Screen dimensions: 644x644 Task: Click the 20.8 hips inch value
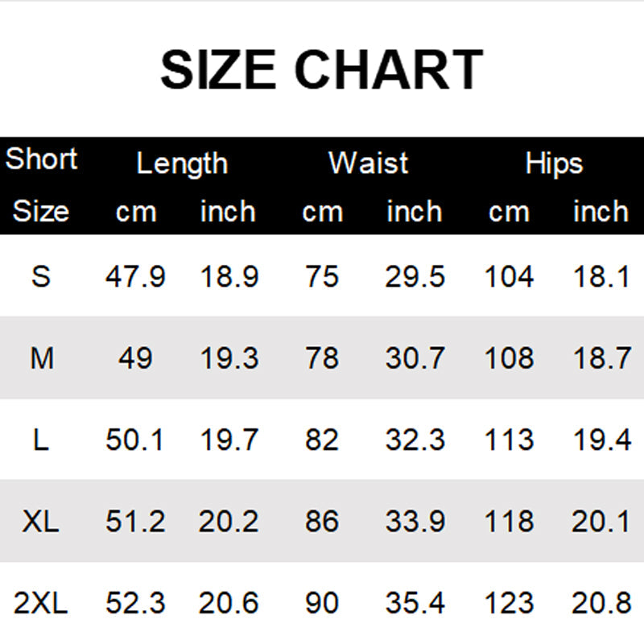tap(601, 603)
